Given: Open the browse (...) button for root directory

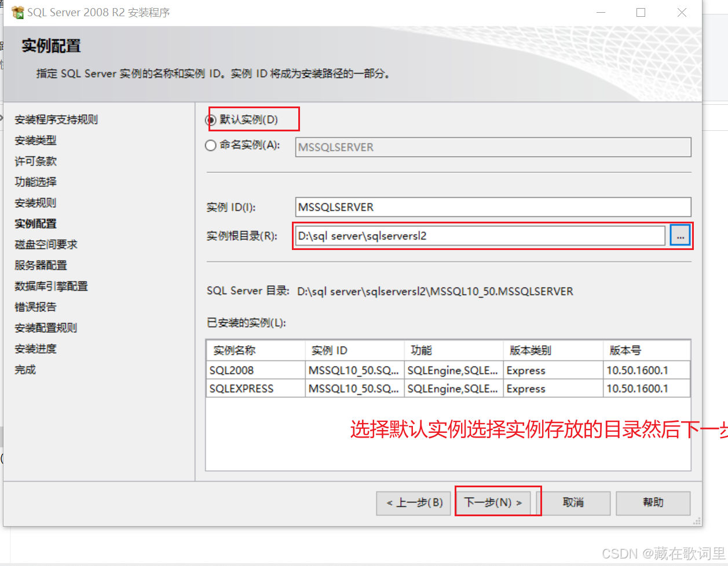Looking at the screenshot, I should click(681, 236).
